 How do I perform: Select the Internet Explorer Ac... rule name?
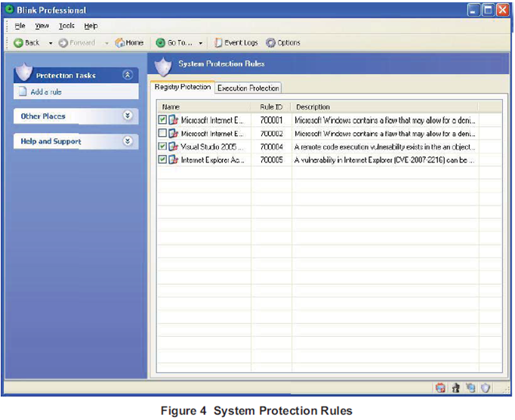coord(212,159)
